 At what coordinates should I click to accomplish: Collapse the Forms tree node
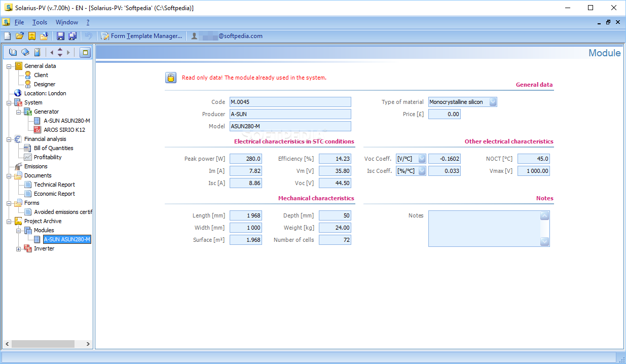(9, 203)
